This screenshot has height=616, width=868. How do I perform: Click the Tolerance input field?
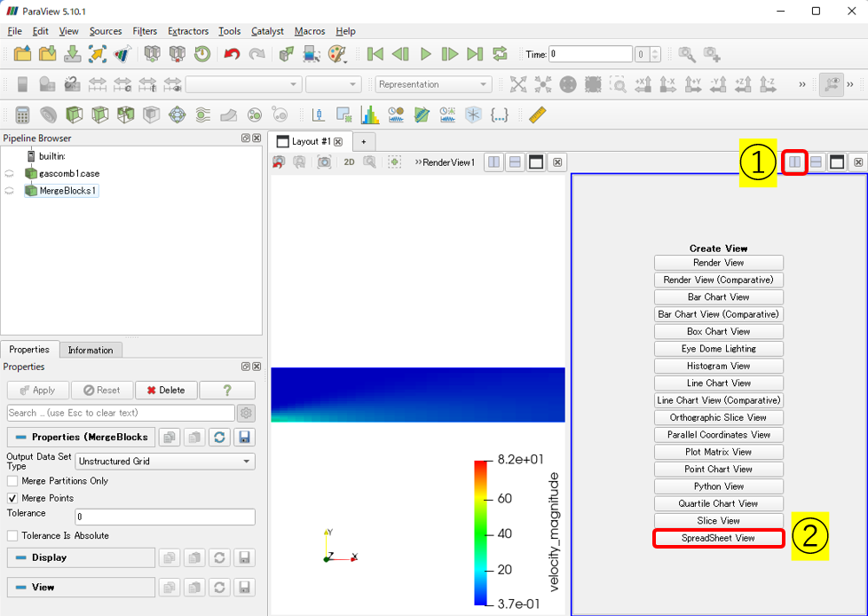click(164, 517)
